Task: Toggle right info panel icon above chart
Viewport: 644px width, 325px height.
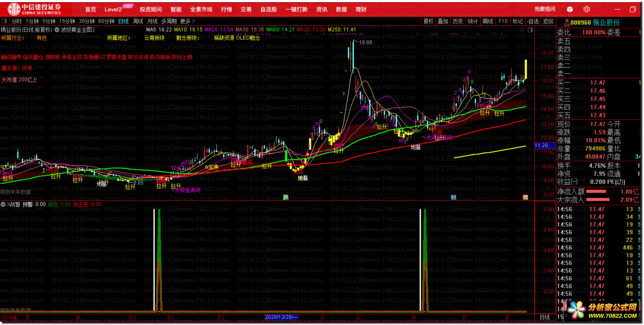Action: pos(530,30)
